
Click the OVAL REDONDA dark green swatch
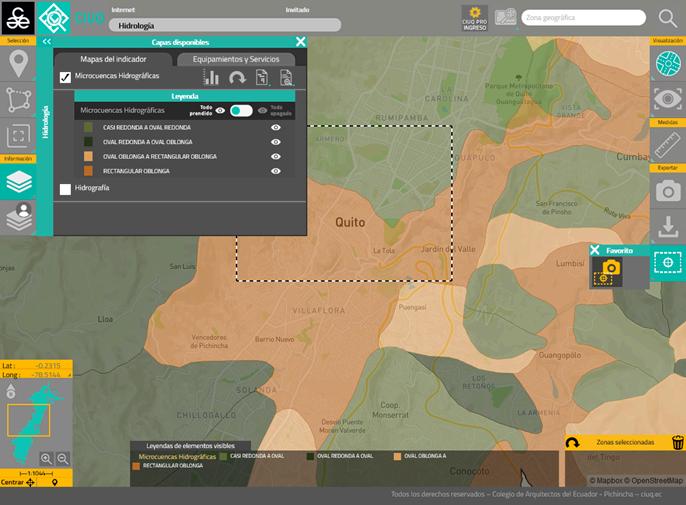tap(88, 142)
